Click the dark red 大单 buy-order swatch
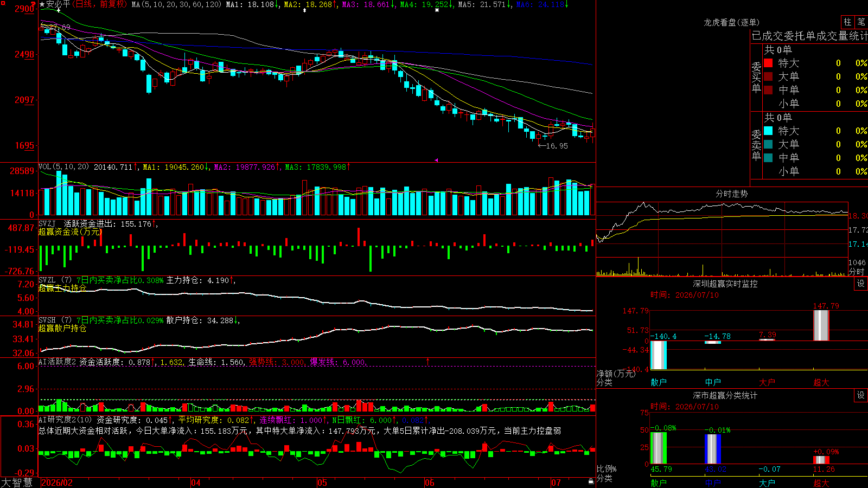The image size is (868, 488). tap(768, 76)
